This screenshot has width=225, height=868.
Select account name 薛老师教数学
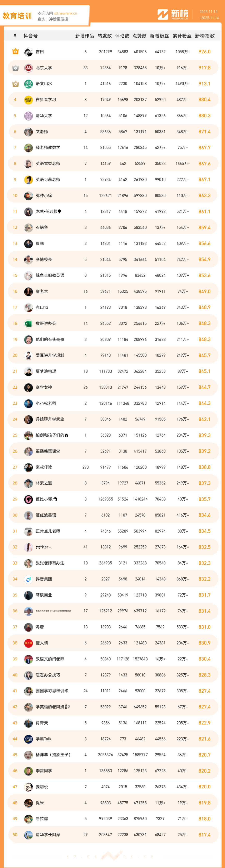(48, 148)
